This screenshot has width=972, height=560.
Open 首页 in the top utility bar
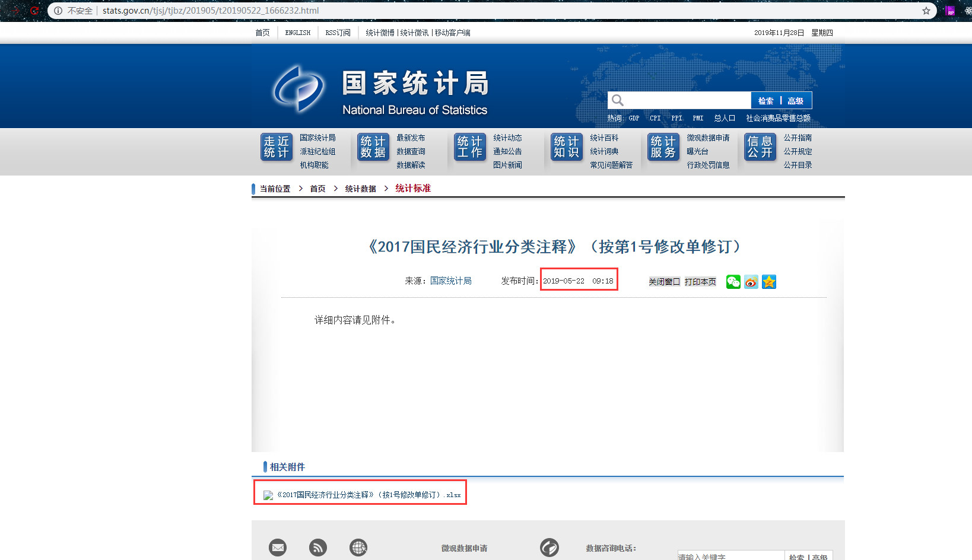pyautogui.click(x=262, y=33)
